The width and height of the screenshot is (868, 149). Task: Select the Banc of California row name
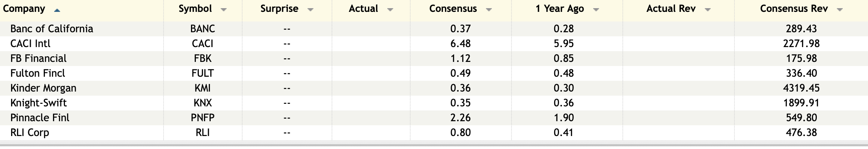(52, 29)
